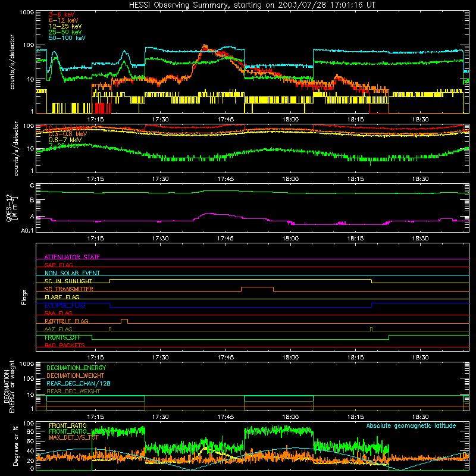
Task: Select the GOES-12 axis label
Action: coord(10,208)
